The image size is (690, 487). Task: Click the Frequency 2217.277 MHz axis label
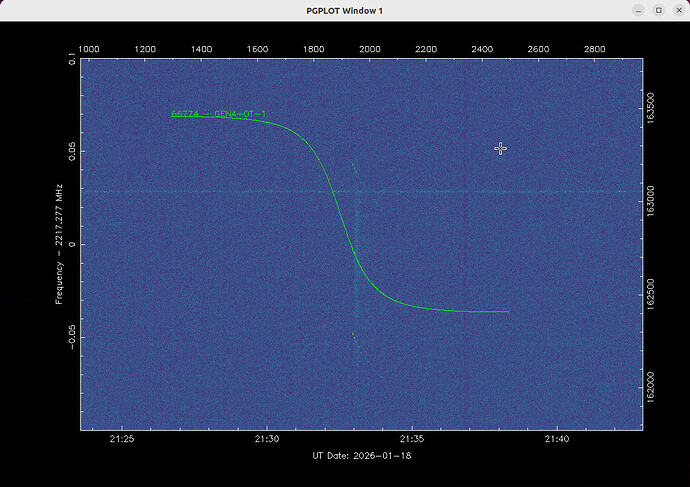pos(60,244)
